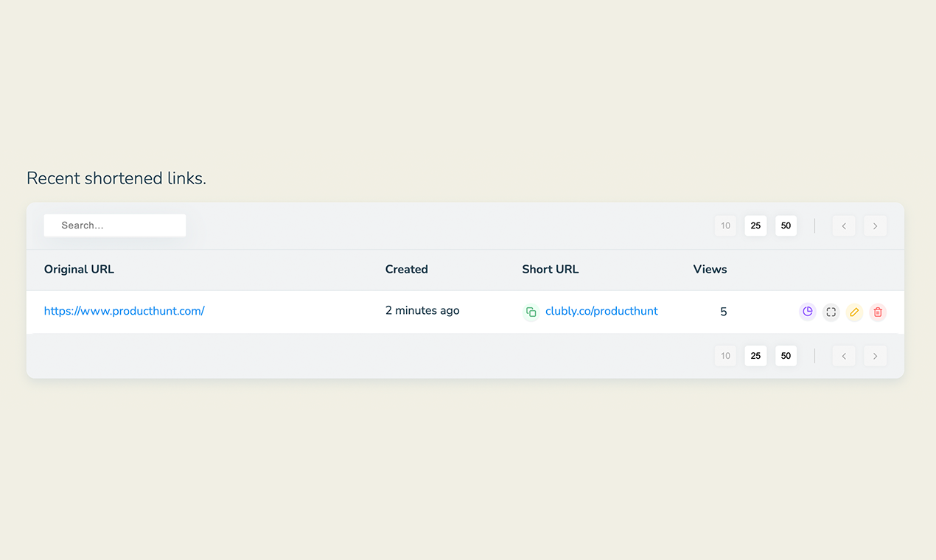Set top page size to 50

[x=786, y=225]
